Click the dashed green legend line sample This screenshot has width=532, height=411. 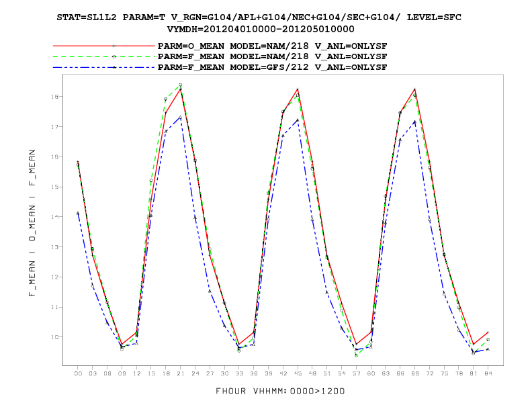click(104, 56)
